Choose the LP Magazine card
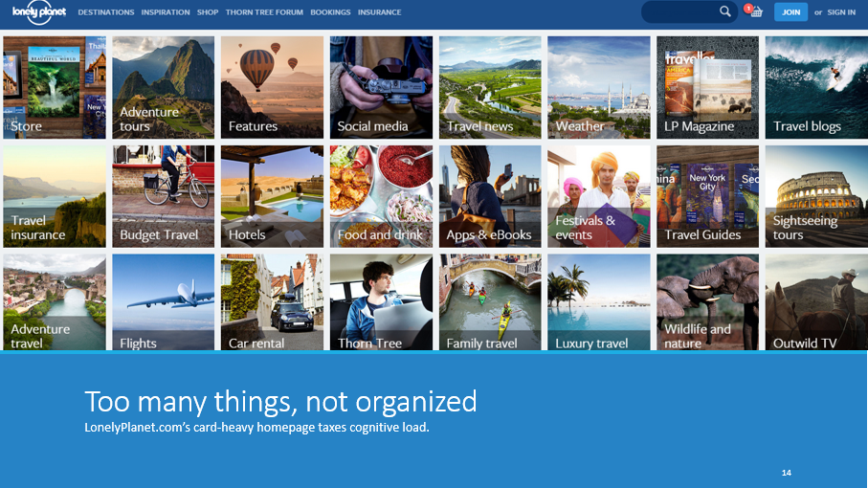This screenshot has height=488, width=868. coord(707,88)
